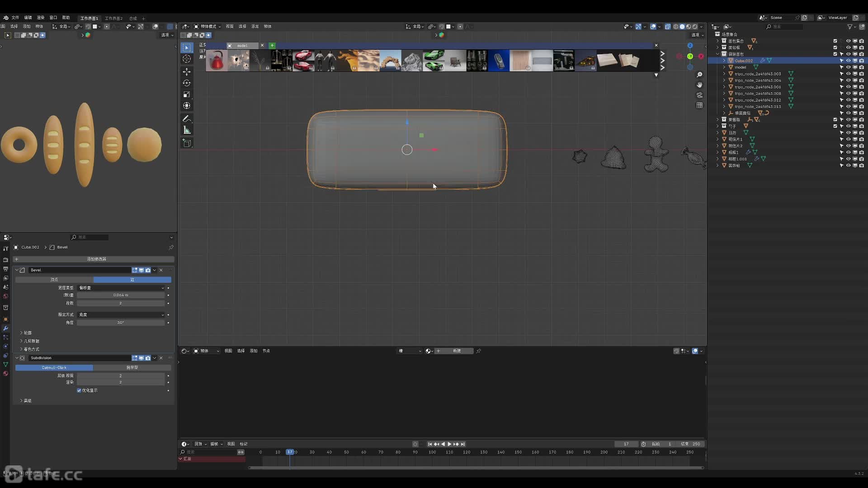Hide the model object with eye icon

pos(848,67)
